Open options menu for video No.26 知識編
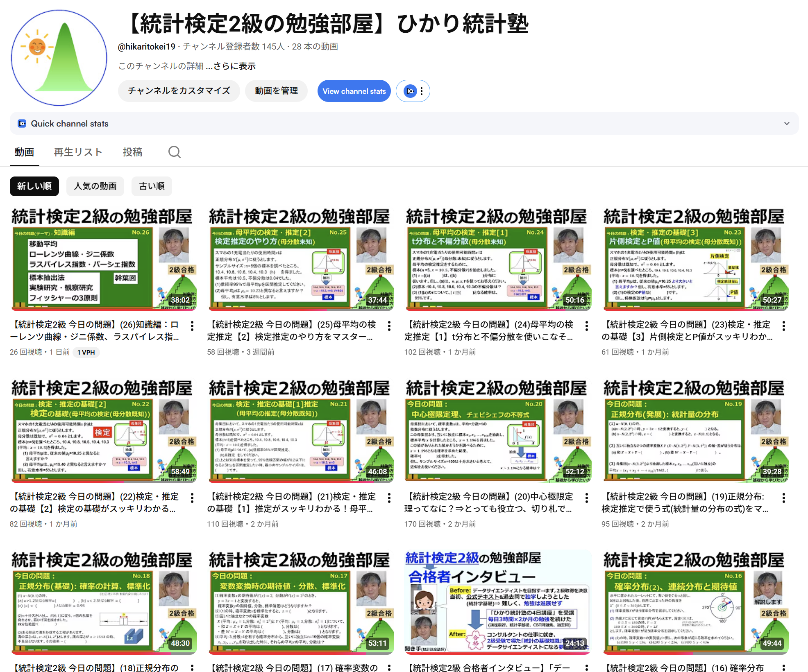 (x=193, y=326)
